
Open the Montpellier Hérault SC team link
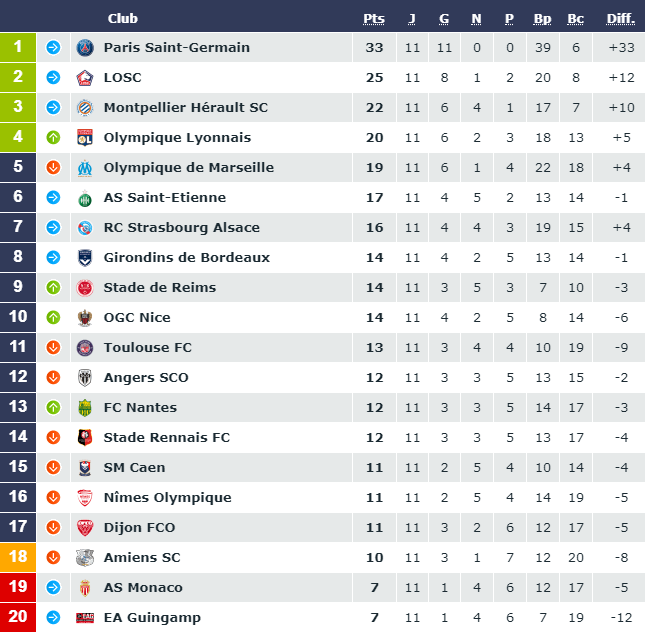point(186,108)
